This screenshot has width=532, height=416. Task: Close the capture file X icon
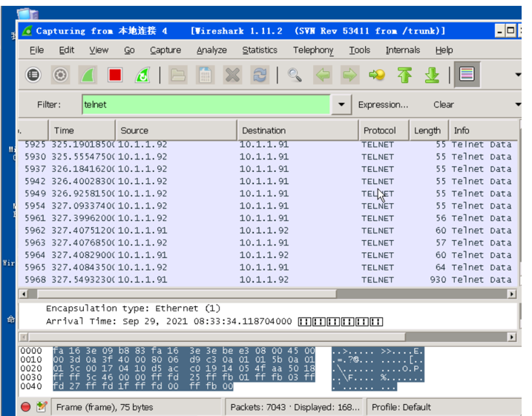(x=233, y=75)
